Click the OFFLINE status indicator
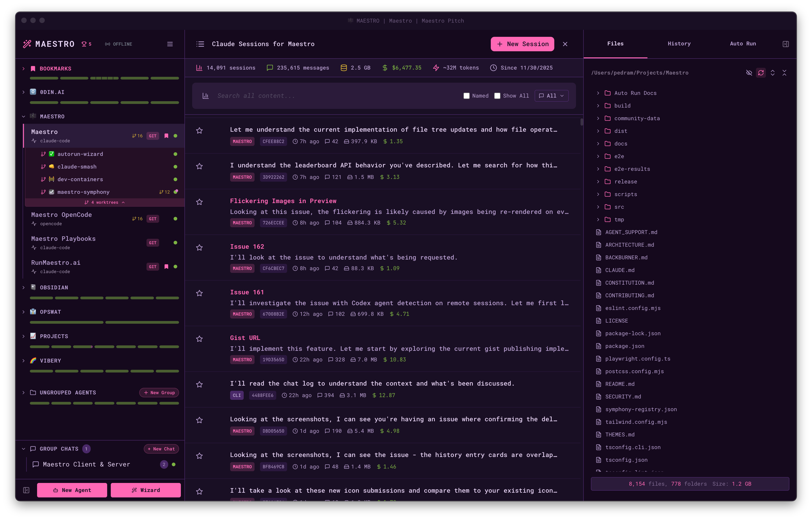Screen dimensions: 812x520 pyautogui.click(x=119, y=44)
